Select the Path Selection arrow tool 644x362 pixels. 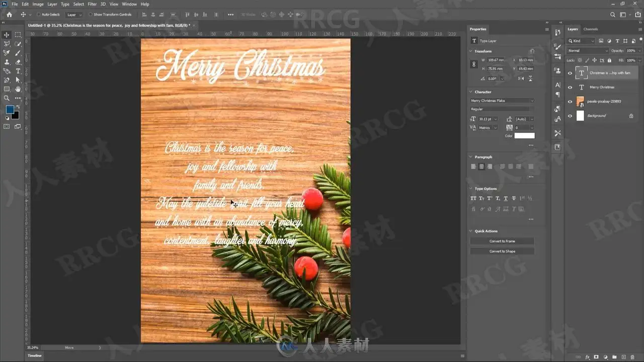[18, 80]
